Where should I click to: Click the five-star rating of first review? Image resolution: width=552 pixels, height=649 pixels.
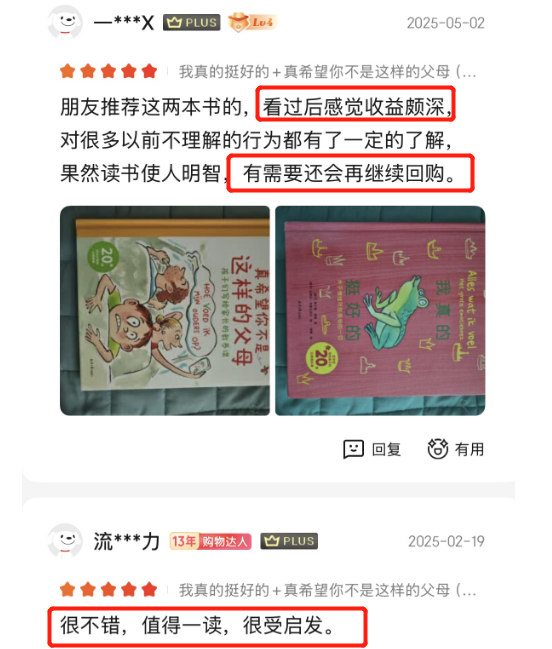pos(109,71)
